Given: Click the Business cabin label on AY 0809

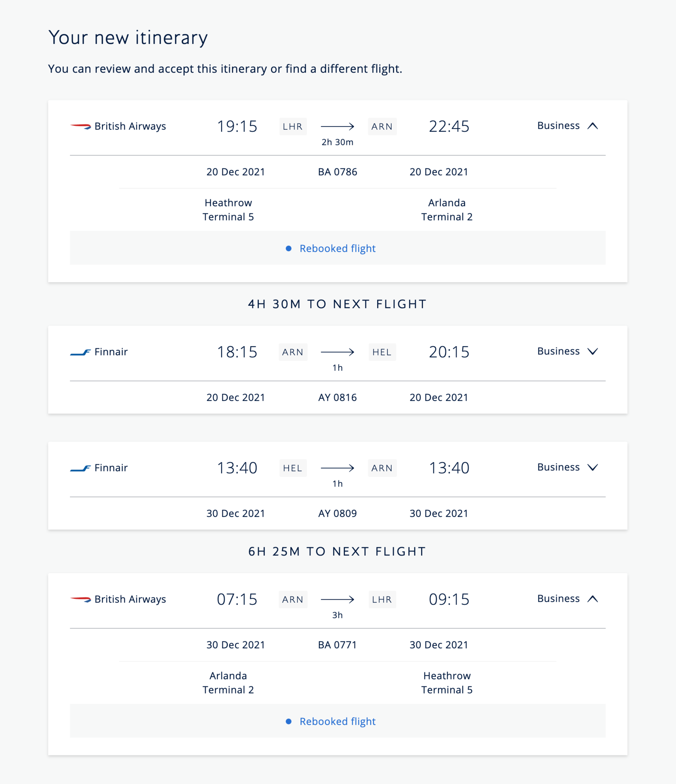Looking at the screenshot, I should (x=558, y=467).
